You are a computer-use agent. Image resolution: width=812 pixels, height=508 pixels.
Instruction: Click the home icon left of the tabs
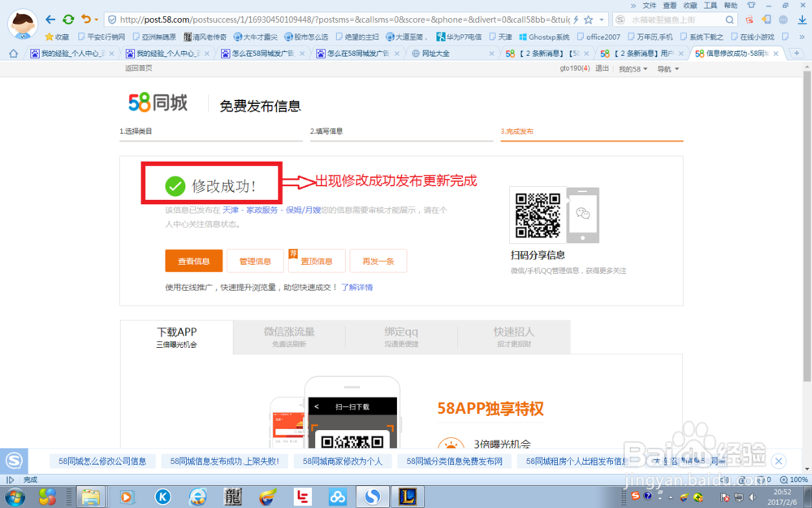click(x=14, y=54)
